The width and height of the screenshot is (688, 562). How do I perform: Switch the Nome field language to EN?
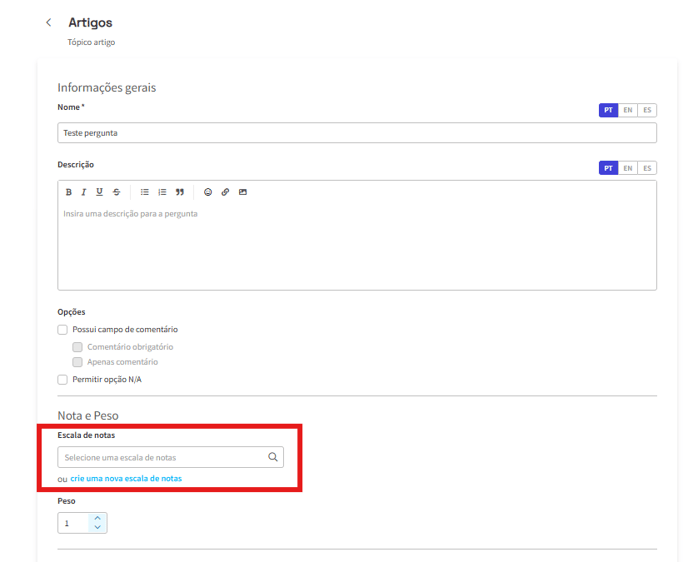pos(627,110)
